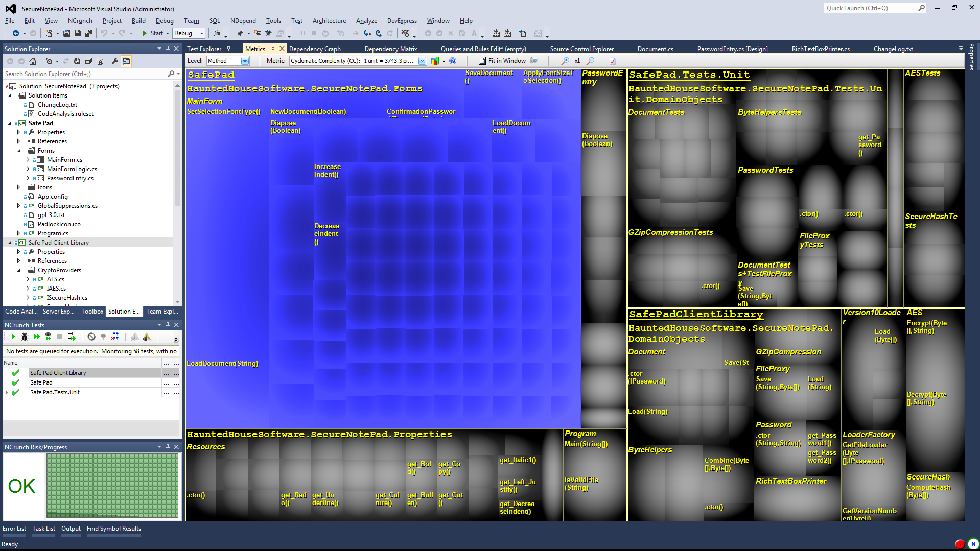Switch to the Dependency Graph tab
Screen dimensions: 980x551
point(315,49)
